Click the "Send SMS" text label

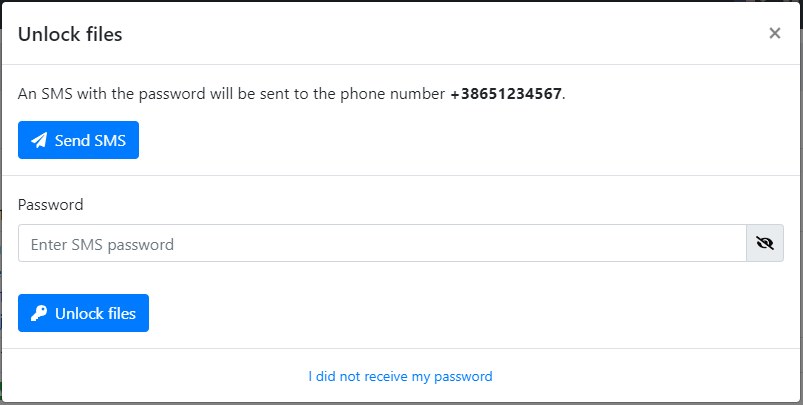tap(90, 141)
